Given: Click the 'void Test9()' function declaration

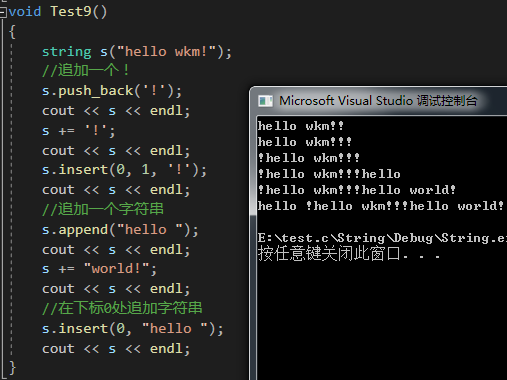Looking at the screenshot, I should [x=58, y=12].
